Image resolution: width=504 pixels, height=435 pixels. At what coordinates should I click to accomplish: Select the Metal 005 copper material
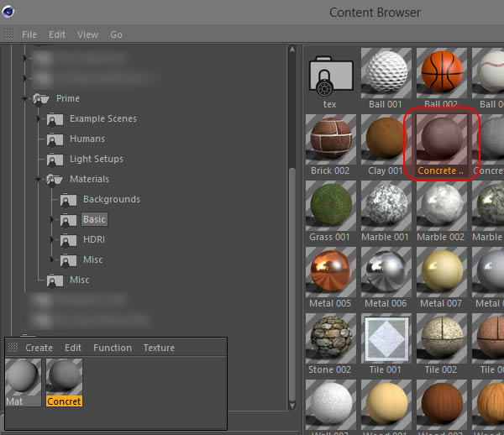tap(331, 272)
